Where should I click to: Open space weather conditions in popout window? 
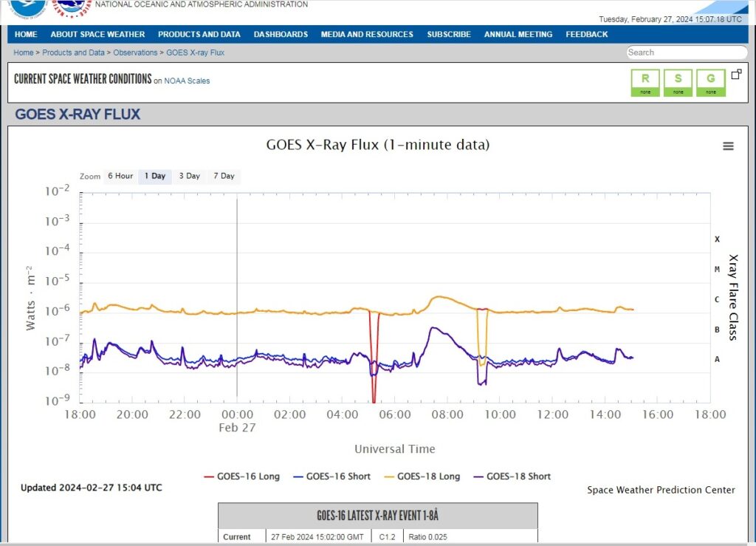(736, 75)
